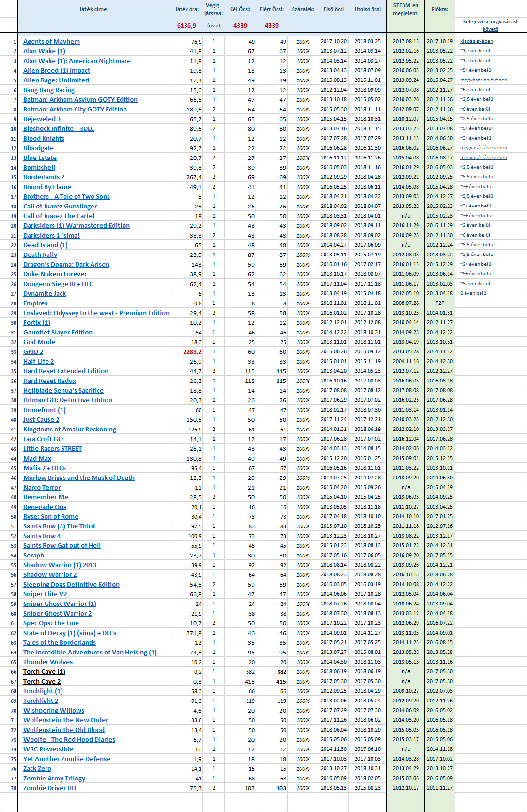Open the Hitman GO: Definitive Edition link
This screenshot has height=812, width=527.
coord(68,400)
